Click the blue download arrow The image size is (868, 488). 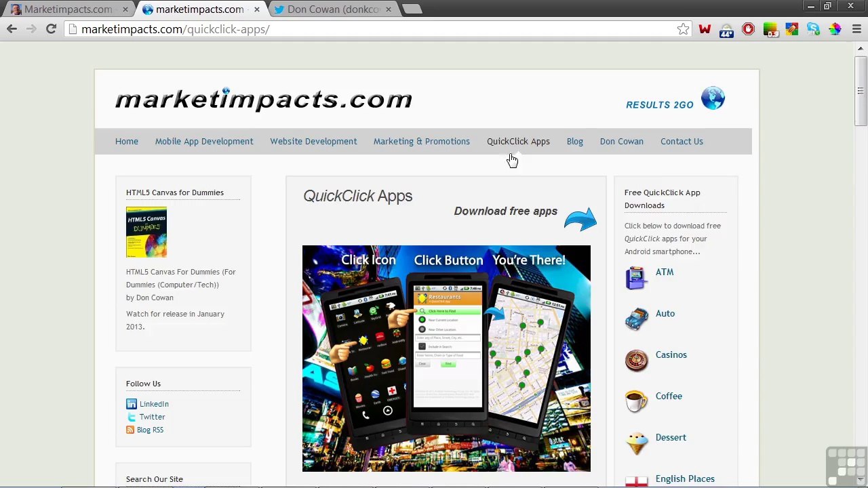tap(580, 220)
